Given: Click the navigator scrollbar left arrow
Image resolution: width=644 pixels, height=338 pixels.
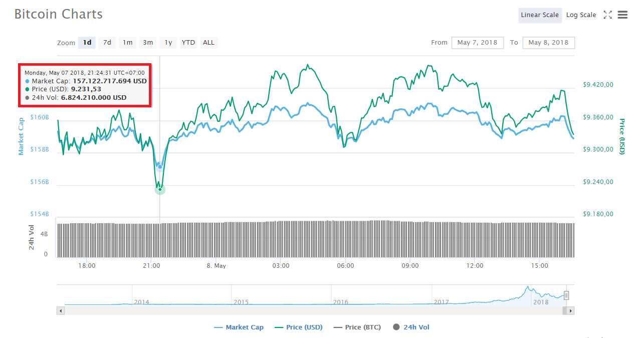Looking at the screenshot, I should click(61, 311).
